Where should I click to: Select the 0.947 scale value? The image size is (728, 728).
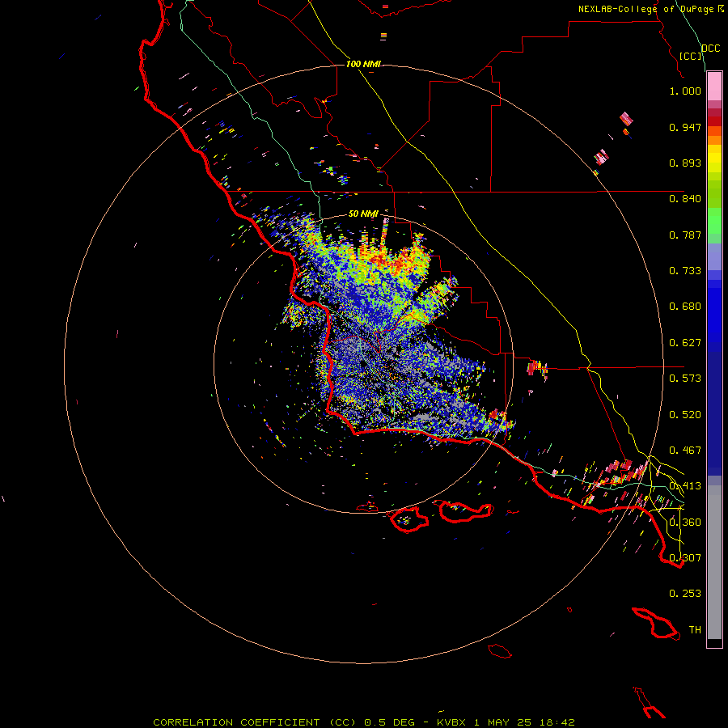(685, 127)
